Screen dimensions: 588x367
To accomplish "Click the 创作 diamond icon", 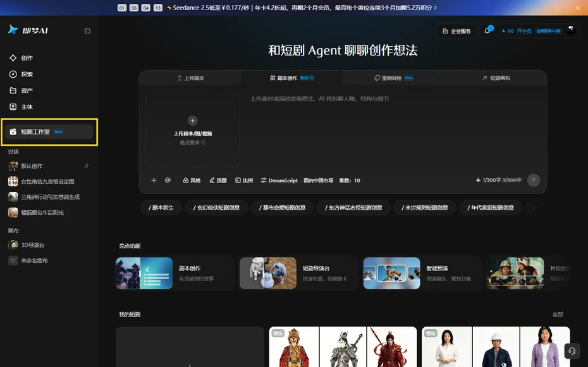I will click(x=13, y=58).
